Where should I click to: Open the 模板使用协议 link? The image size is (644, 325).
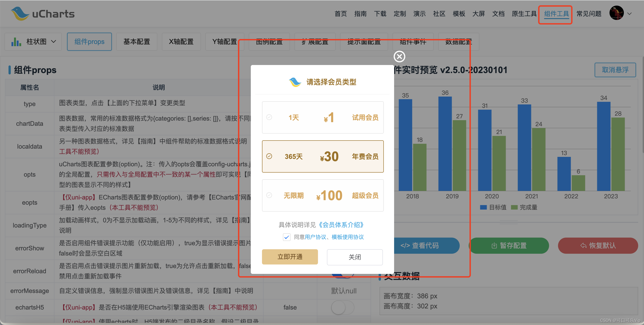pyautogui.click(x=348, y=237)
